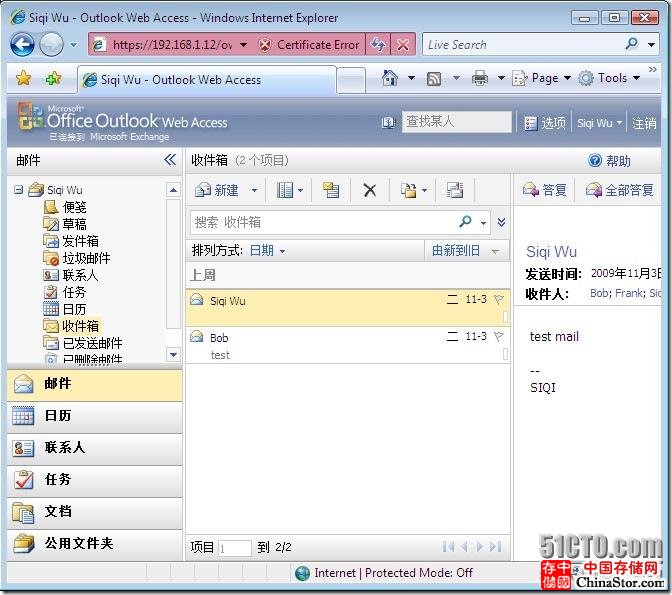Click the IE Forward navigation button
Viewport: 672px width, 595px height.
[x=51, y=44]
